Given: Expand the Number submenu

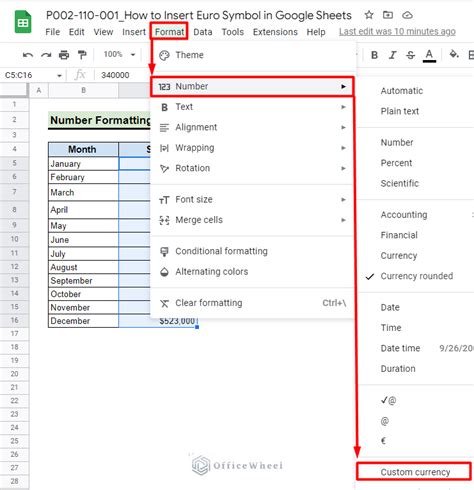Looking at the screenshot, I should (x=252, y=87).
